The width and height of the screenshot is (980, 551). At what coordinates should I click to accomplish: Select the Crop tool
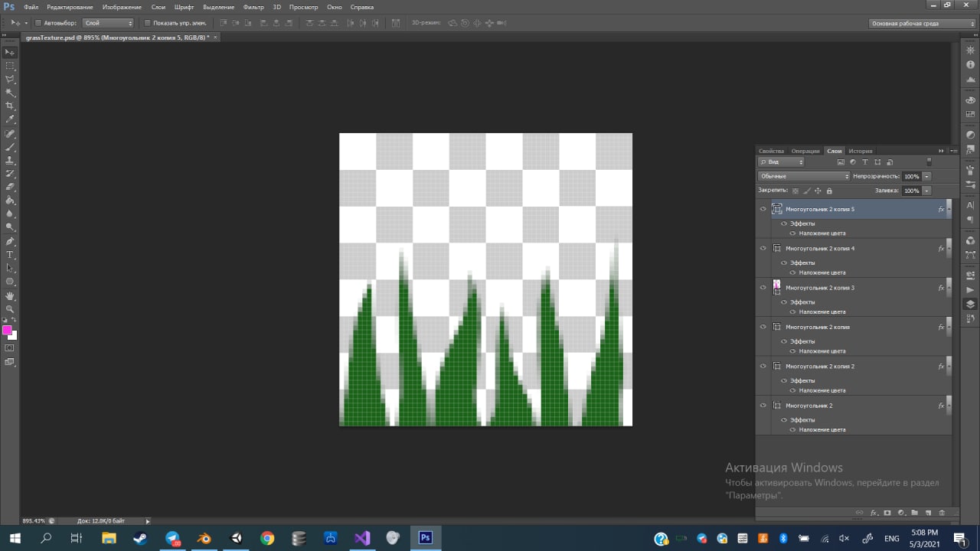click(x=10, y=106)
